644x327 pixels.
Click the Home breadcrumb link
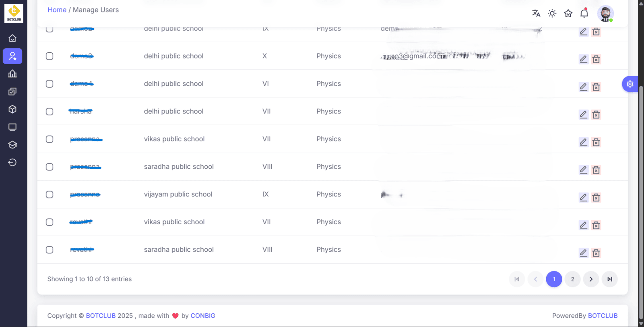click(x=57, y=10)
